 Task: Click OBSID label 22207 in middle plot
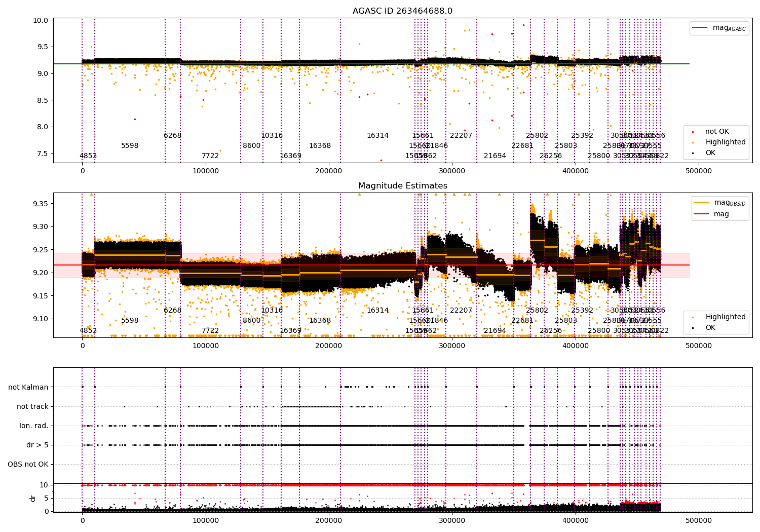[x=461, y=311]
